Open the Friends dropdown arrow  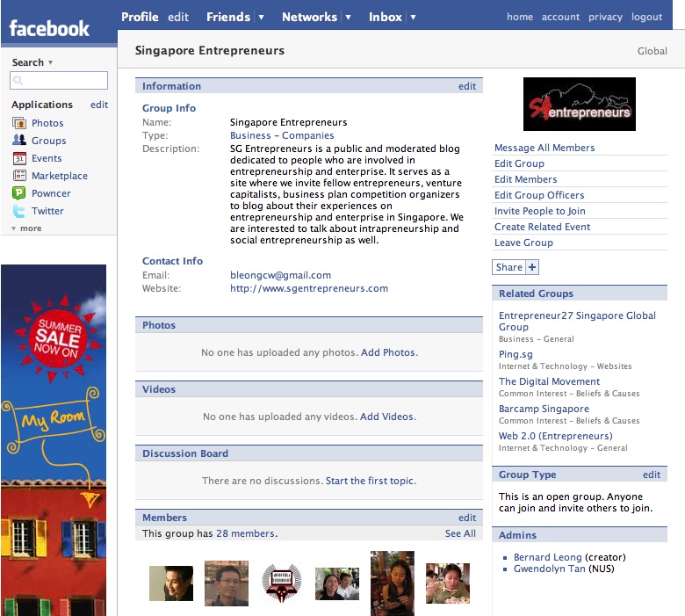pos(261,18)
